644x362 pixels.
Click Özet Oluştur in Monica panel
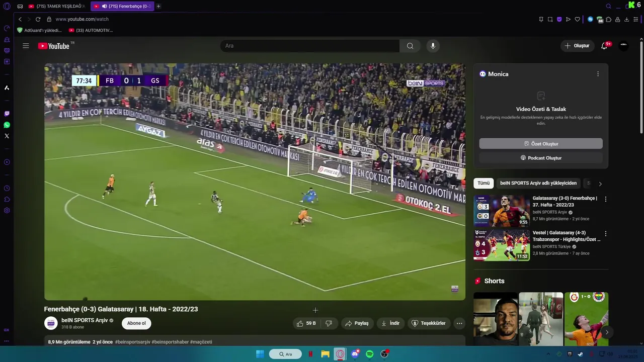click(541, 144)
